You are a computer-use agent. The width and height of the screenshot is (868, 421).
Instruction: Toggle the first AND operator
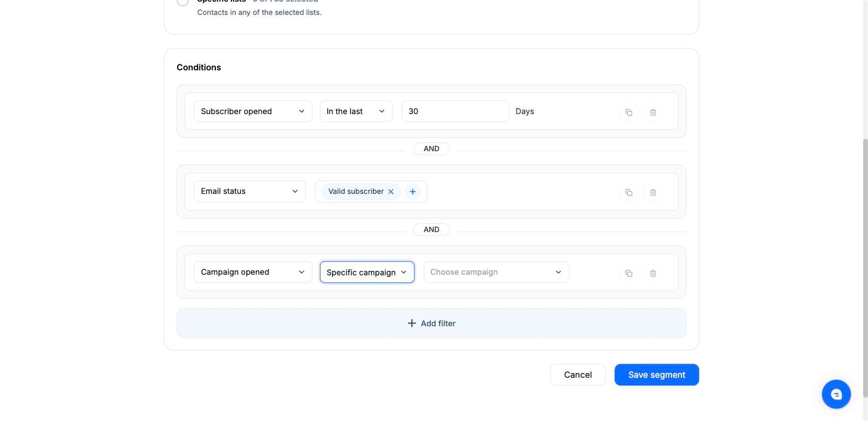(x=431, y=149)
